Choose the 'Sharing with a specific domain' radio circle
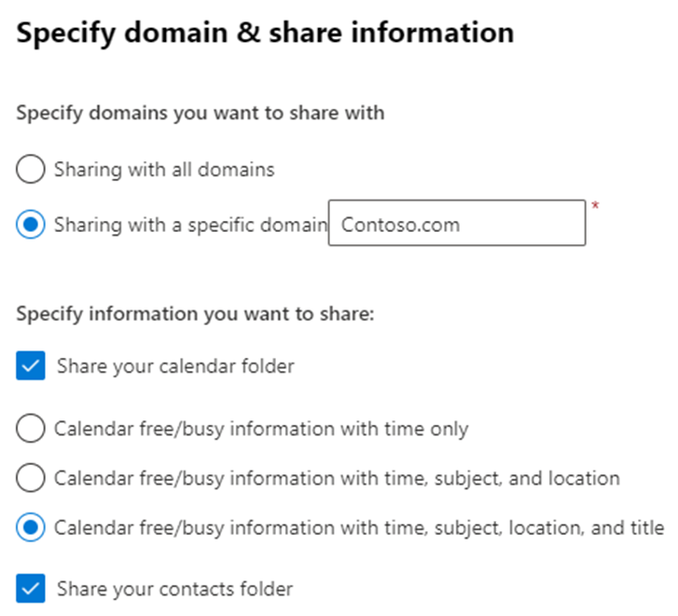This screenshot has height=616, width=678. pos(30,225)
